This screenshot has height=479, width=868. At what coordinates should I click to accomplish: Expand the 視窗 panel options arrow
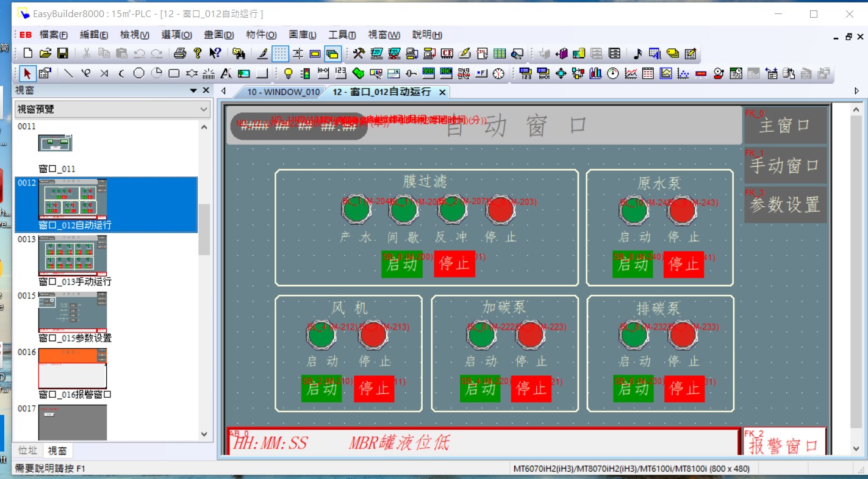[193, 90]
